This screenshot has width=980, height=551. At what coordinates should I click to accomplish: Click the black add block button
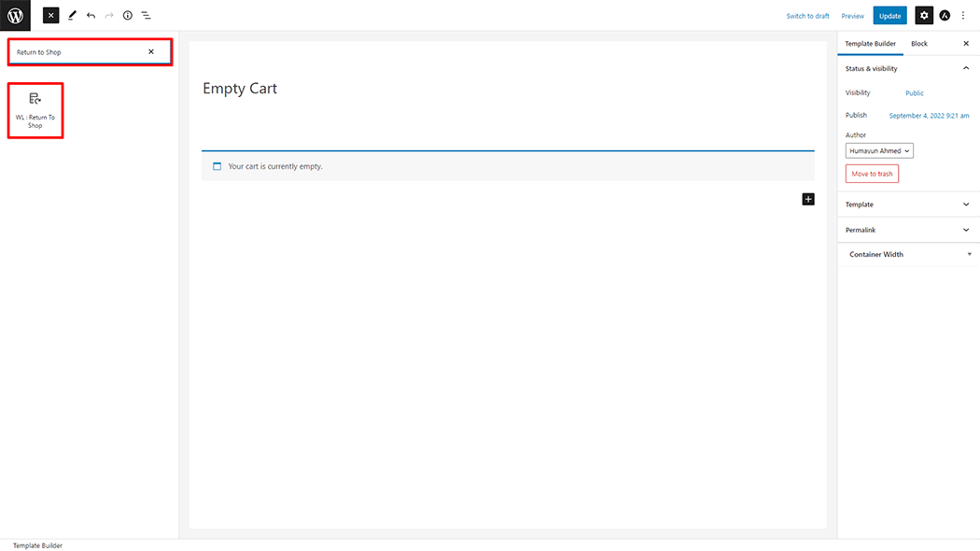point(808,199)
